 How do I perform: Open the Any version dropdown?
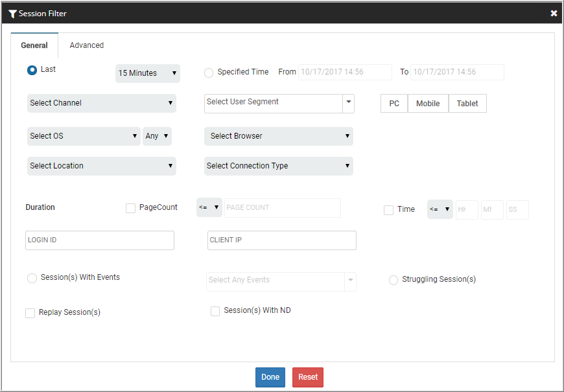(x=157, y=136)
